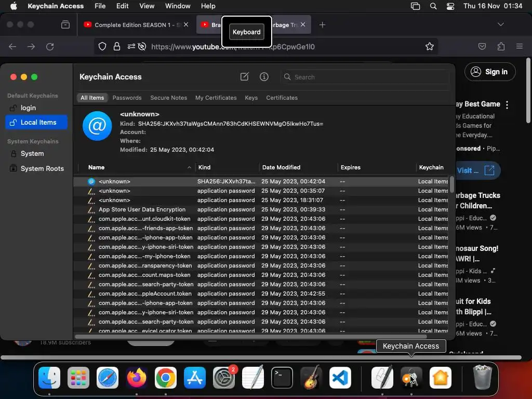
Task: Sort by the Date Modified column header
Action: click(x=298, y=167)
